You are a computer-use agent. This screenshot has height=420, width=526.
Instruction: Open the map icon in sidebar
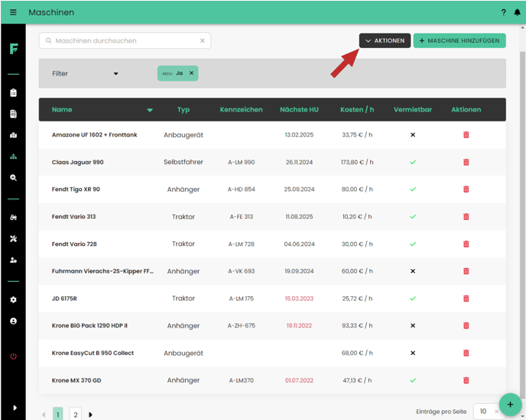click(14, 135)
